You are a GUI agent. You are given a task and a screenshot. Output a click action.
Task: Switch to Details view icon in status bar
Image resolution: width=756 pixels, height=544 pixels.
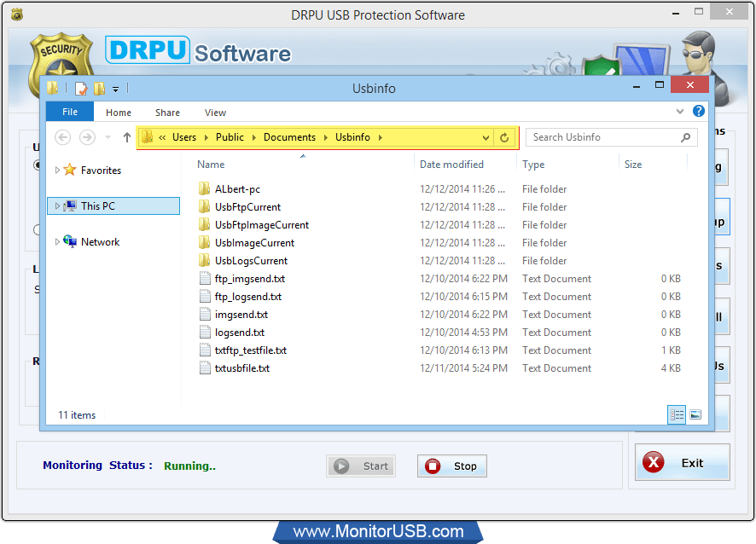tap(677, 414)
